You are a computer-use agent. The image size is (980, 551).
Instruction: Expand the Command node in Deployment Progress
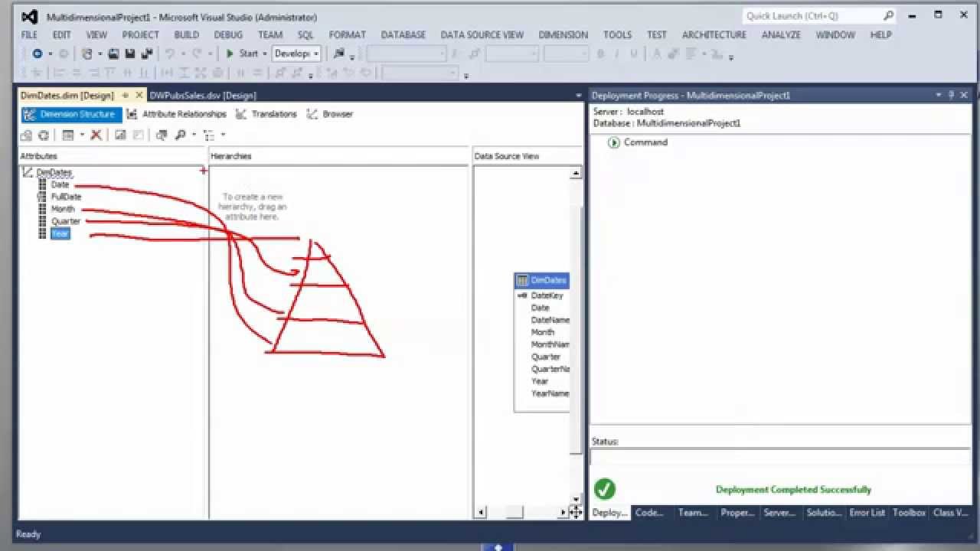613,142
